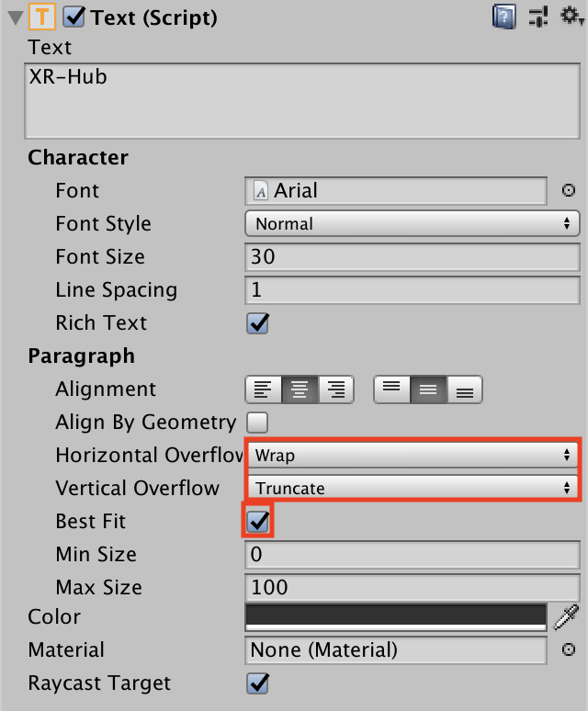Viewport: 588px width, 711px height.
Task: Set horizontal alignment to left
Action: click(263, 389)
